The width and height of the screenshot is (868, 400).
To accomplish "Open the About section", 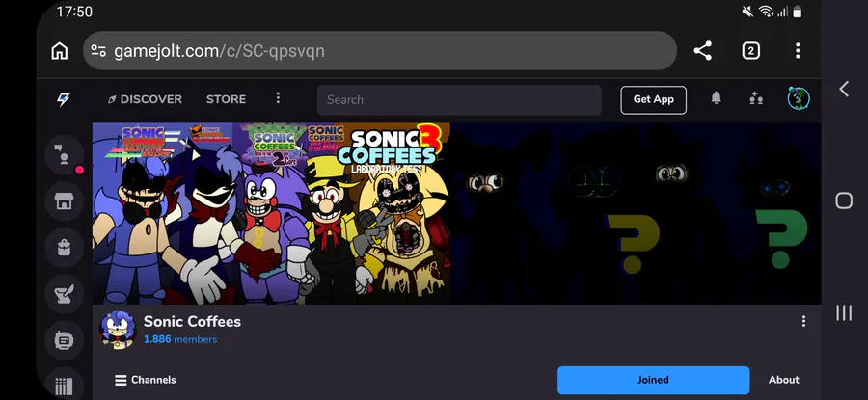I will tap(783, 380).
